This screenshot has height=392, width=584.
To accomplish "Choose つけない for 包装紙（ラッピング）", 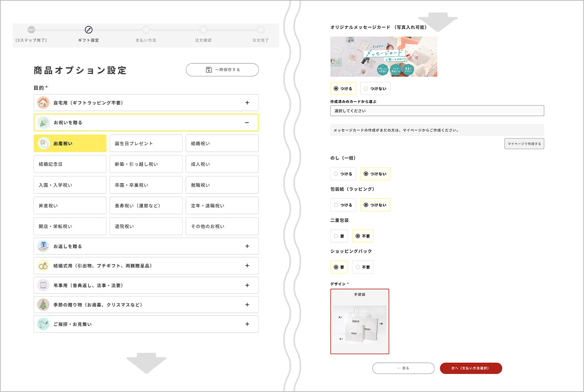I will pyautogui.click(x=375, y=205).
